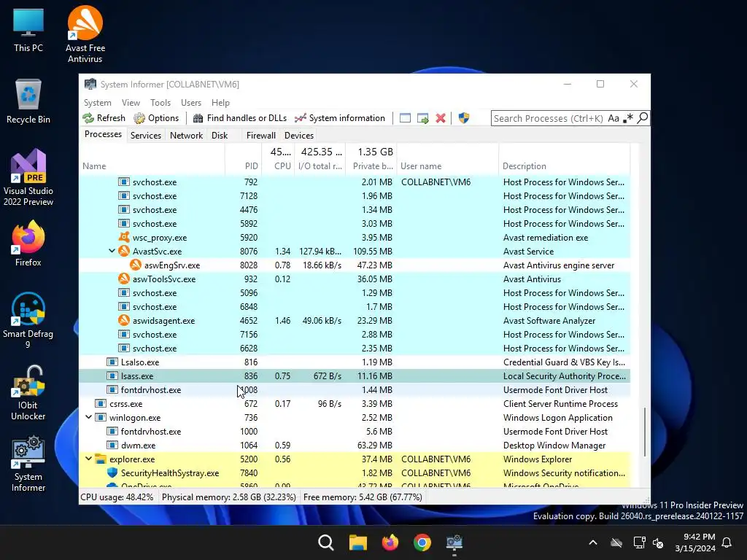
Task: Select the fontdrvhost.exe row with PID 1000
Action: (355, 432)
